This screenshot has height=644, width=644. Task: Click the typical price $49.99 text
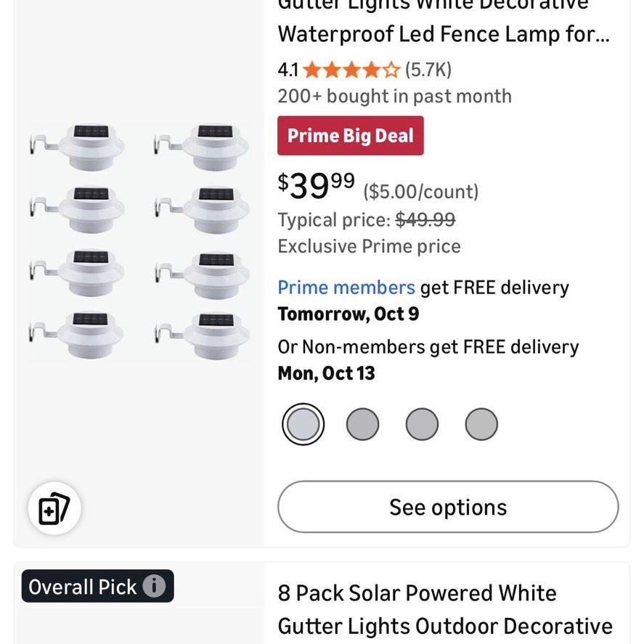425,220
